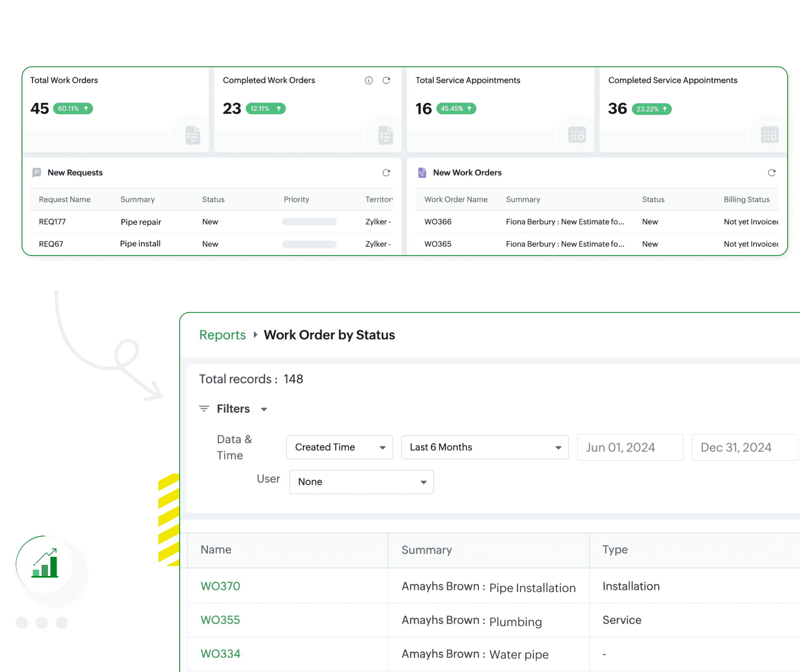Refresh the New Work Orders panel
Image resolution: width=800 pixels, height=672 pixels.
(x=771, y=173)
